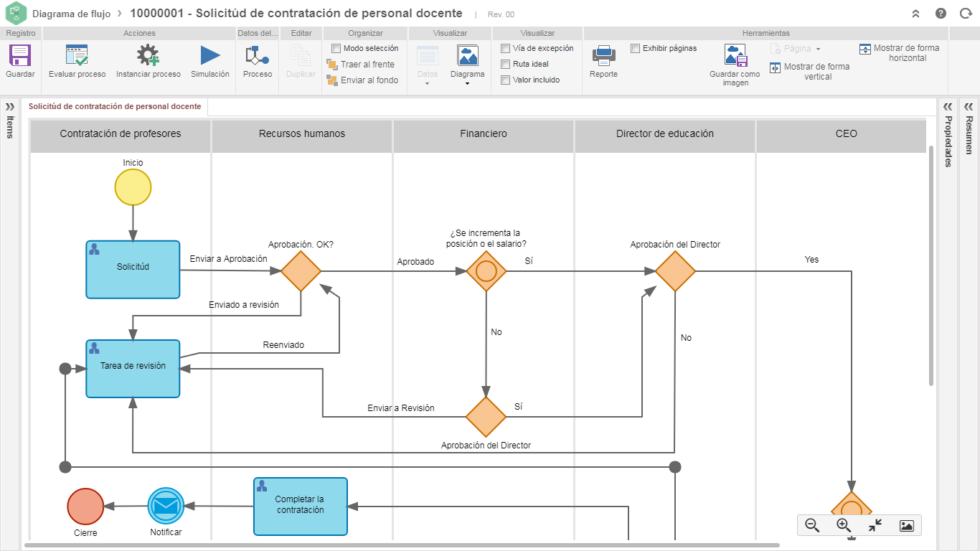
Task: Select the Contratación de profesores lane header
Action: tap(121, 136)
